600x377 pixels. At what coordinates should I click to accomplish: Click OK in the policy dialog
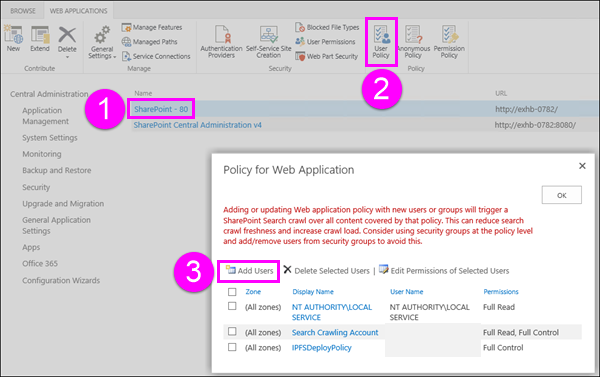561,195
